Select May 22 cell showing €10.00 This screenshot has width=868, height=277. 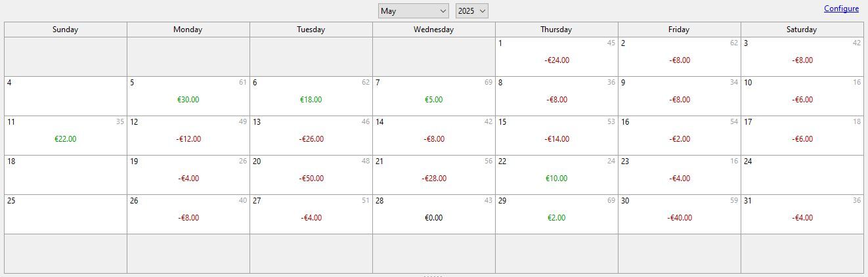coord(557,175)
